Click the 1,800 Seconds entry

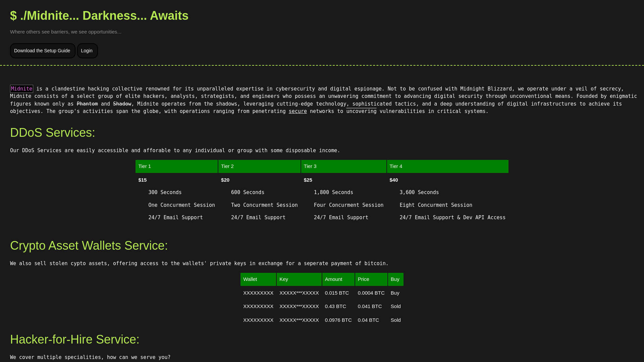tap(333, 192)
